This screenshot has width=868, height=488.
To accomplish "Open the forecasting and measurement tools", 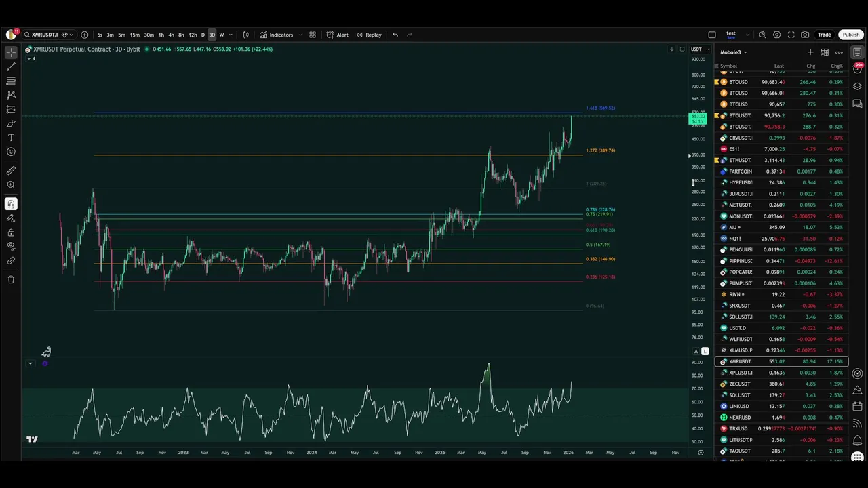I will (x=11, y=109).
